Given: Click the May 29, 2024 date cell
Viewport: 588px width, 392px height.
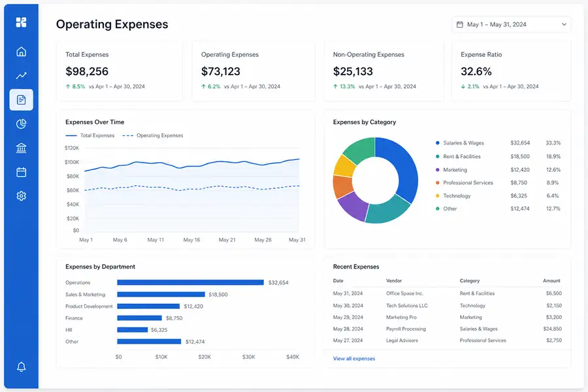Looking at the screenshot, I should (348, 317).
